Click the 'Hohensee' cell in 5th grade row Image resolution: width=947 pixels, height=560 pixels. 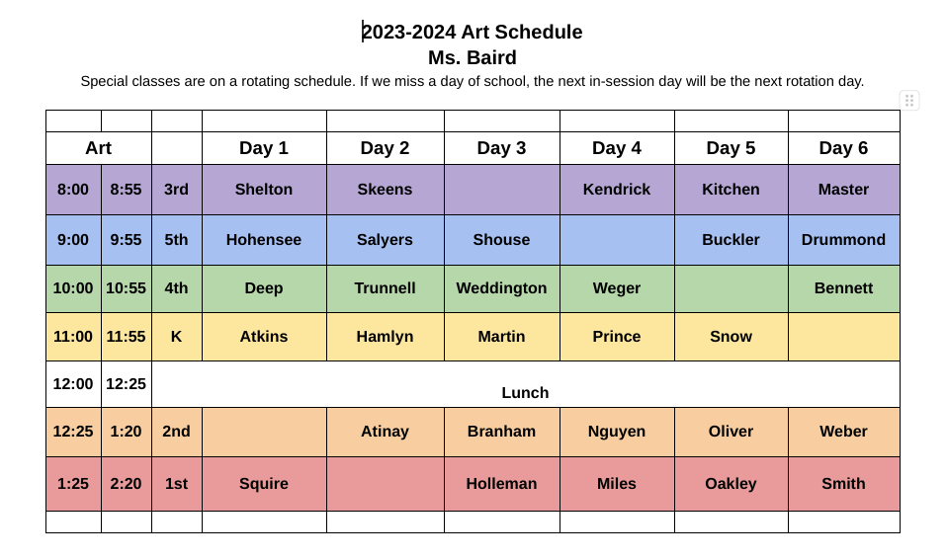coord(264,240)
